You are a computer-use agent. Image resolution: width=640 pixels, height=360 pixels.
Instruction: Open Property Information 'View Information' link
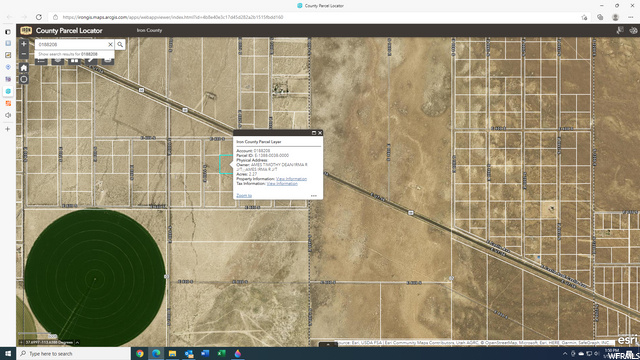pos(291,179)
